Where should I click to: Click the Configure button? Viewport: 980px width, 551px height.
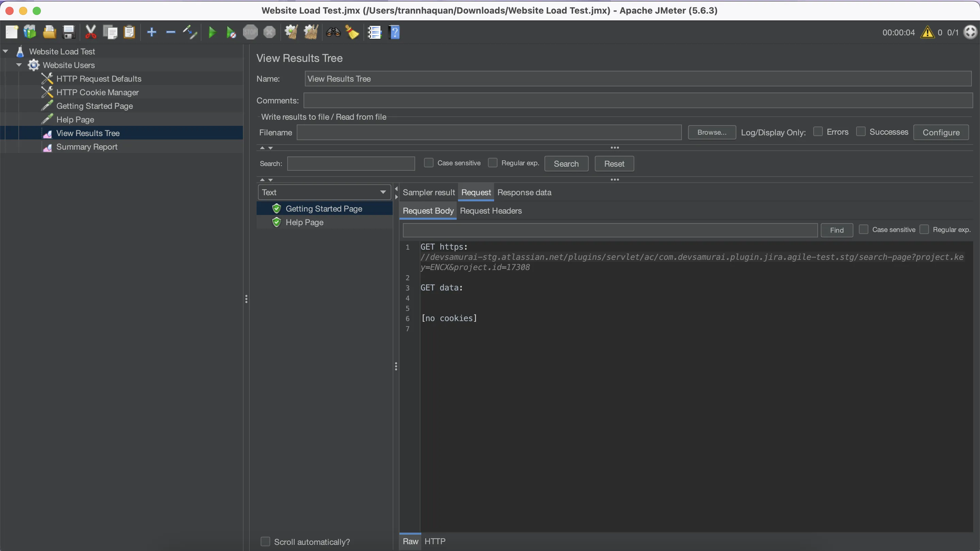pos(941,132)
